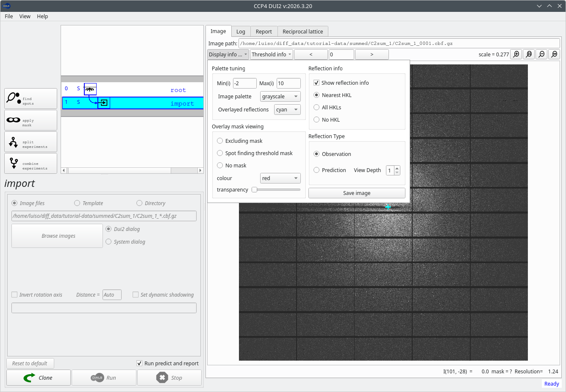Viewport: 566px width, 392px height.
Task: Switch to the Report tab
Action: [264, 31]
